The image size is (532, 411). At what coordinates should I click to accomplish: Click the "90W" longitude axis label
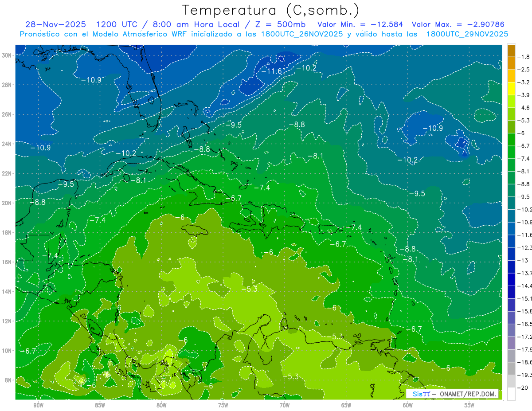click(38, 405)
